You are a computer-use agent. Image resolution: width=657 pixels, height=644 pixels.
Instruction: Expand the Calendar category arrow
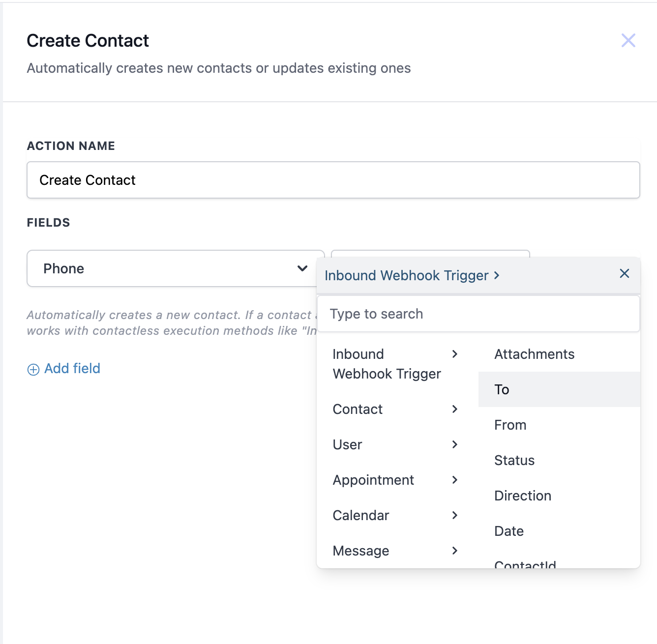pyautogui.click(x=454, y=515)
